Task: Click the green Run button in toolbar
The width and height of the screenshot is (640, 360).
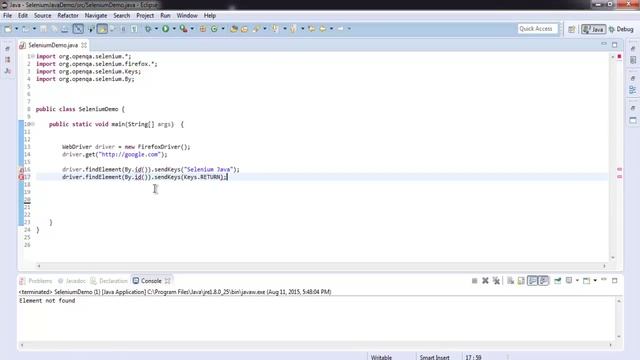Action: (x=165, y=29)
